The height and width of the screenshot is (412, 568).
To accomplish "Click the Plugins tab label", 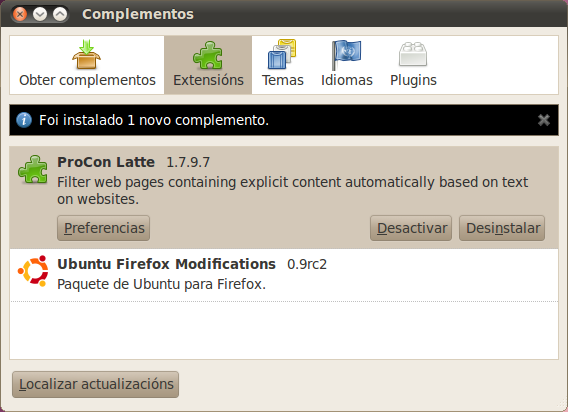I will point(413,80).
